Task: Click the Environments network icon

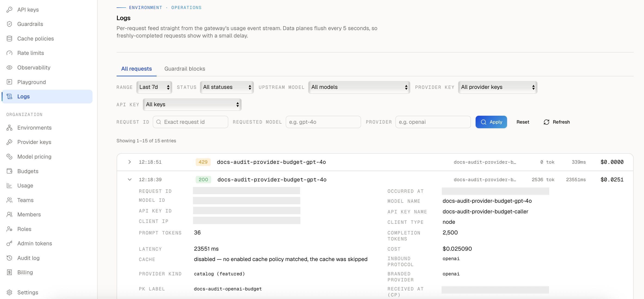Action: point(9,128)
